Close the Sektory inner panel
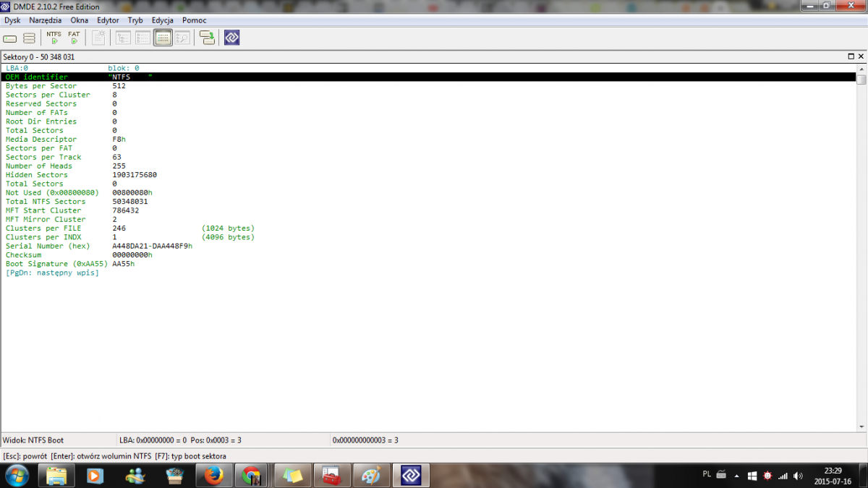The width and height of the screenshot is (868, 488). tap(861, 56)
